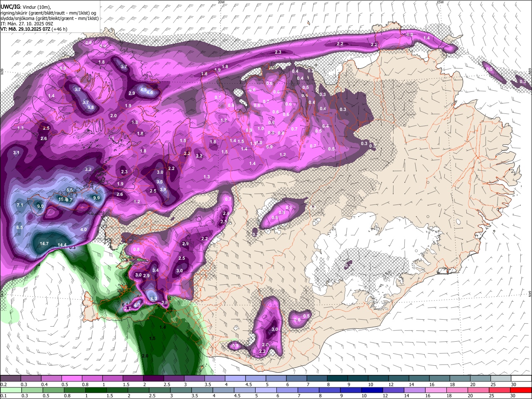Pick upper legend swatch between 0.5 and 0.8

(71, 379)
